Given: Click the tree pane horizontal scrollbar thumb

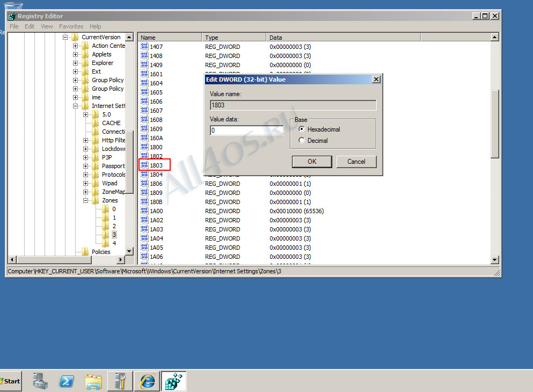Looking at the screenshot, I should click(54, 260).
